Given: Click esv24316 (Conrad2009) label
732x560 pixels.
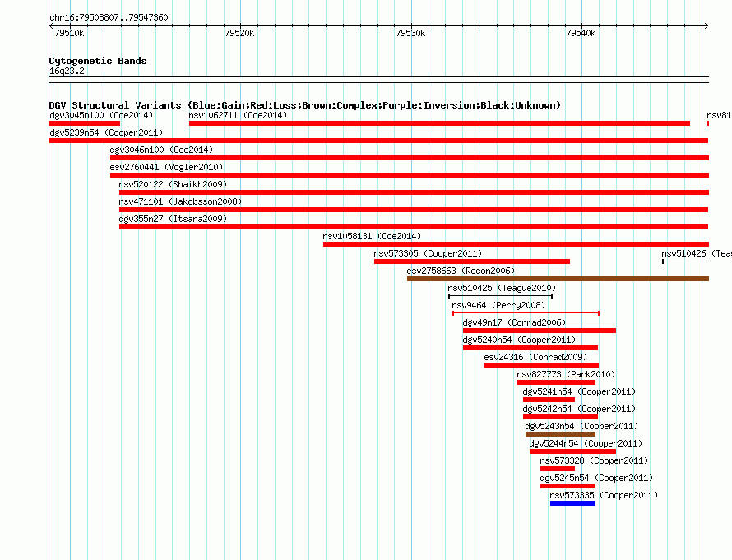Looking at the screenshot, I should click(535, 357).
